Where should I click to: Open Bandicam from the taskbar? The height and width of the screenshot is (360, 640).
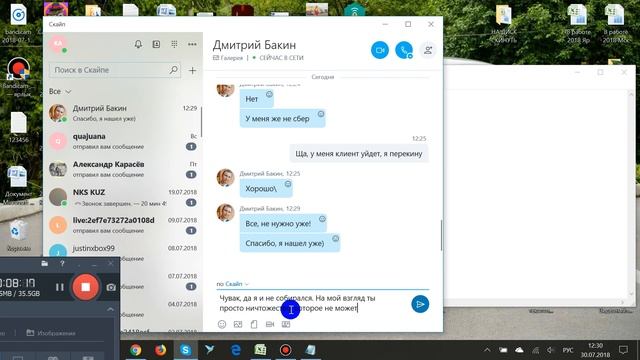pos(285,350)
